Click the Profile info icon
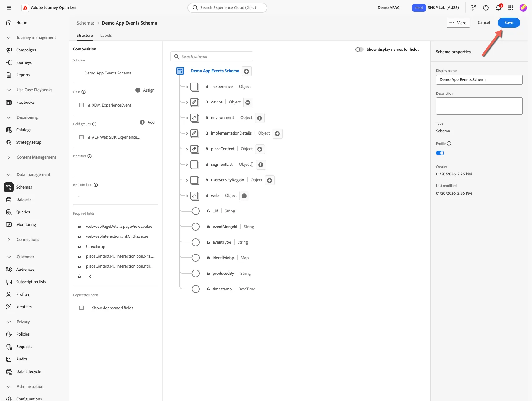 coord(449,144)
